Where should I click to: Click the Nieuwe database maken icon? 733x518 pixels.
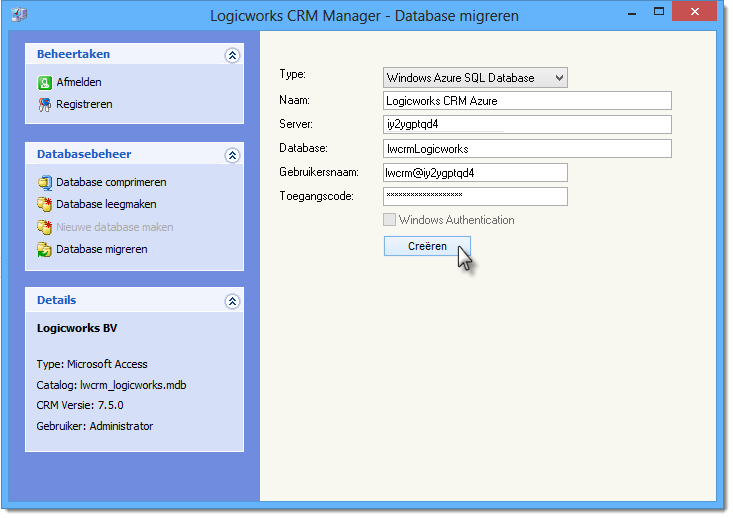(44, 227)
